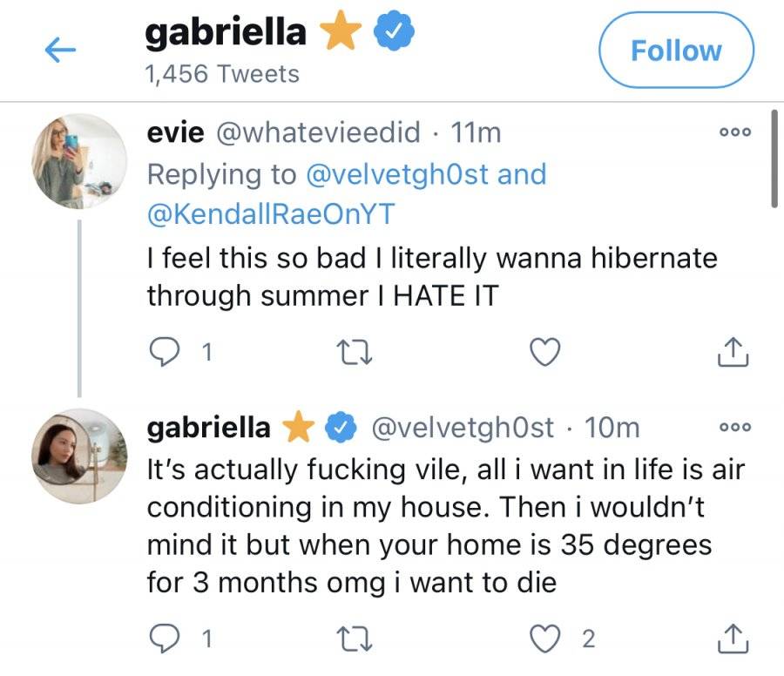Share evie's tweet
The height and width of the screenshot is (676, 784).
tap(733, 352)
